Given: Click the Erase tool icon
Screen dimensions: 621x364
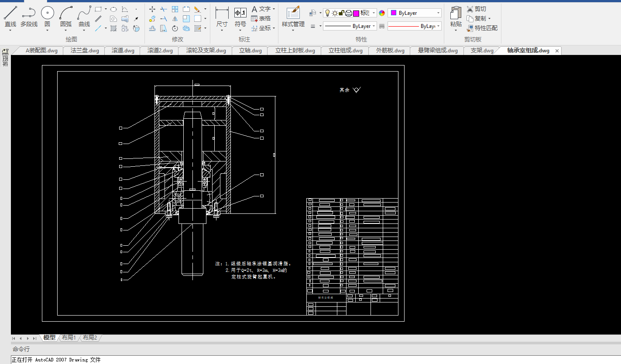Looking at the screenshot, I should coord(197,9).
